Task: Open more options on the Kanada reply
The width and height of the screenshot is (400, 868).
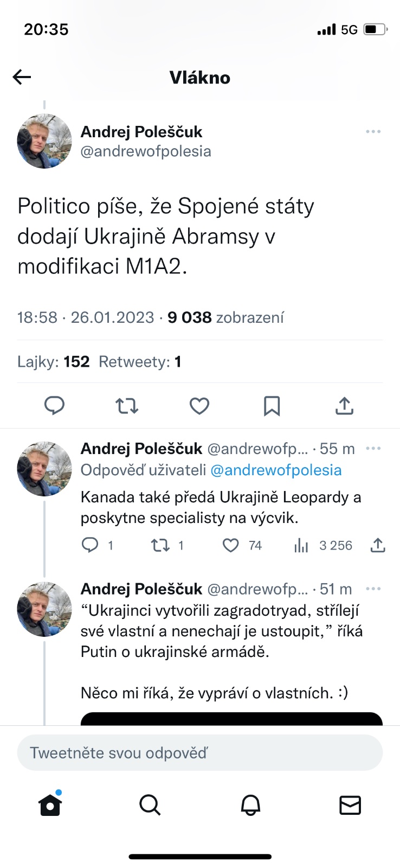Action: (373, 449)
